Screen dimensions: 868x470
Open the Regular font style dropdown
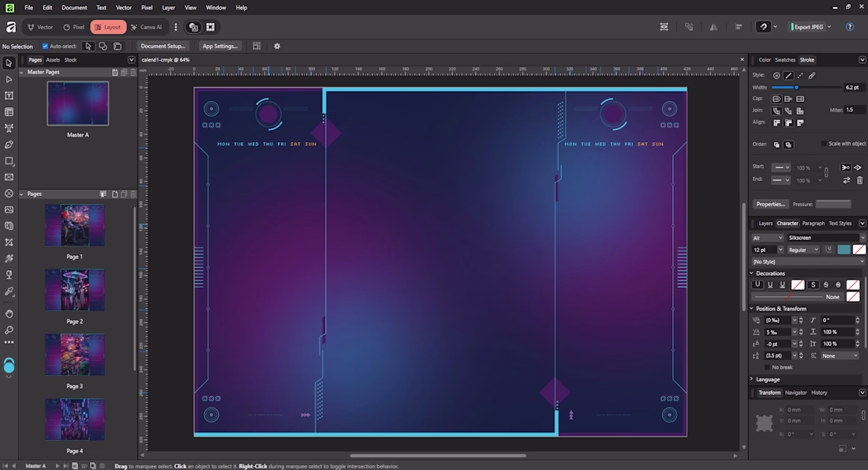point(803,250)
